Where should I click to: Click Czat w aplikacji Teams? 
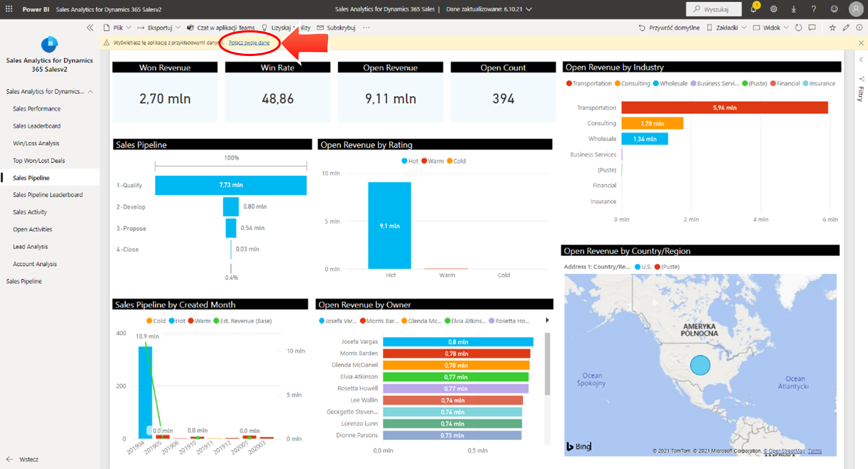pyautogui.click(x=221, y=28)
